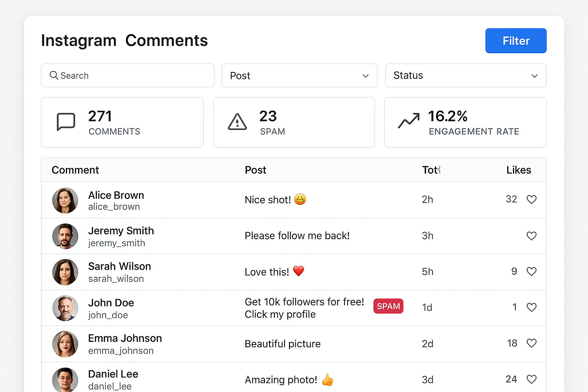The image size is (588, 392).
Task: Open the Status dropdown
Action: coord(465,75)
